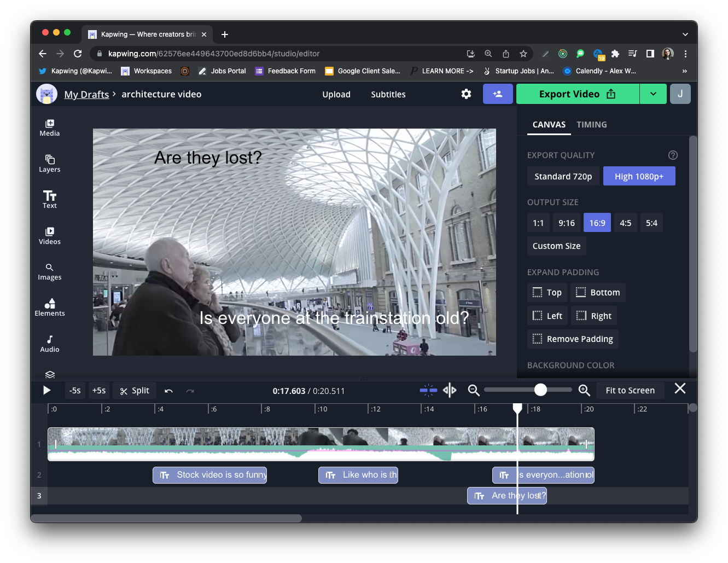This screenshot has width=728, height=563.
Task: Open the Subtitles menu
Action: pyautogui.click(x=388, y=94)
